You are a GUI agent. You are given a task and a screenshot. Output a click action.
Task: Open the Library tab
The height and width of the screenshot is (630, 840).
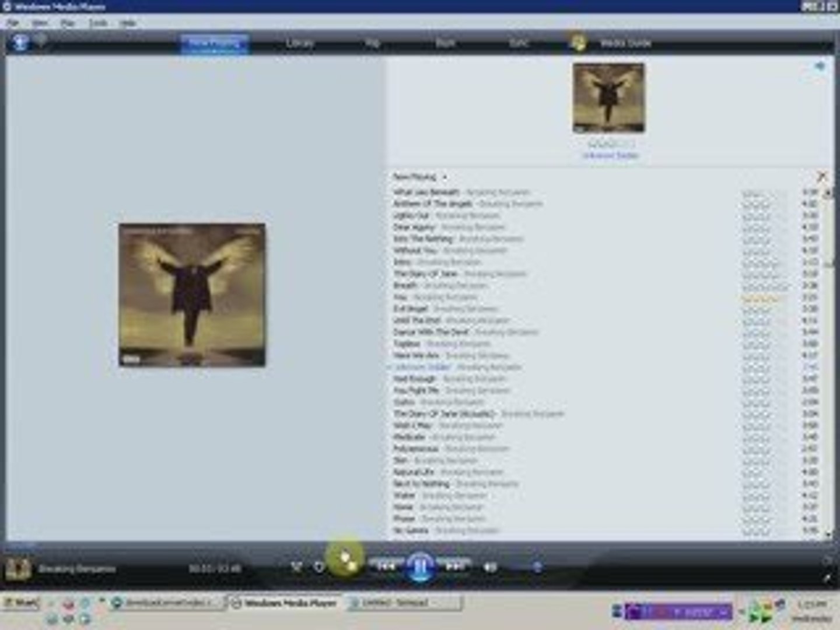[x=300, y=43]
